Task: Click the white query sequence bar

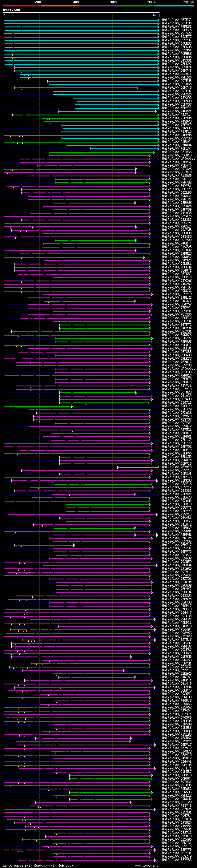Action: point(81,12)
